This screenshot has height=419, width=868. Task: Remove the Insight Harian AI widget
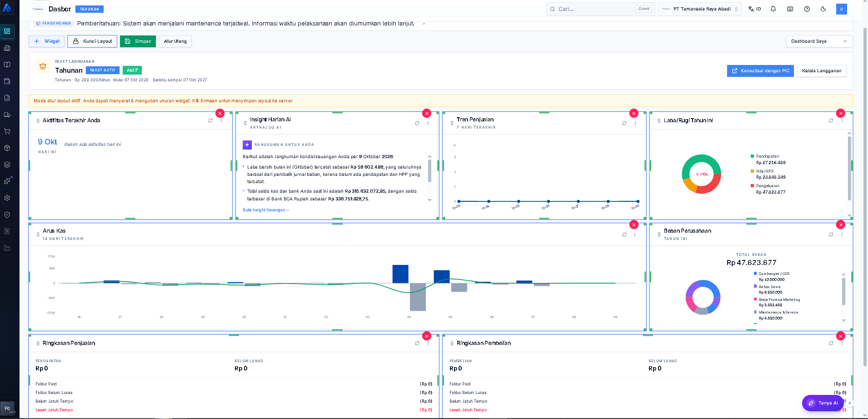coord(426,113)
